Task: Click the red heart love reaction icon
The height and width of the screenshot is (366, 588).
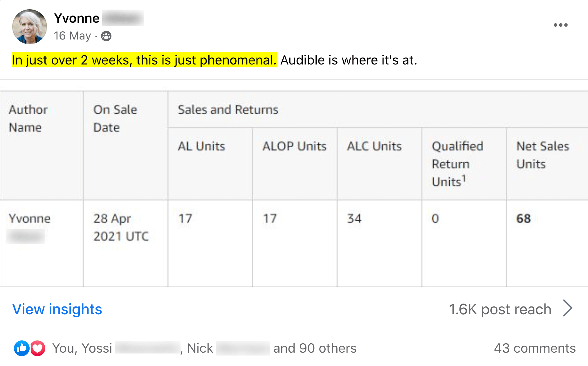Action: (x=38, y=348)
